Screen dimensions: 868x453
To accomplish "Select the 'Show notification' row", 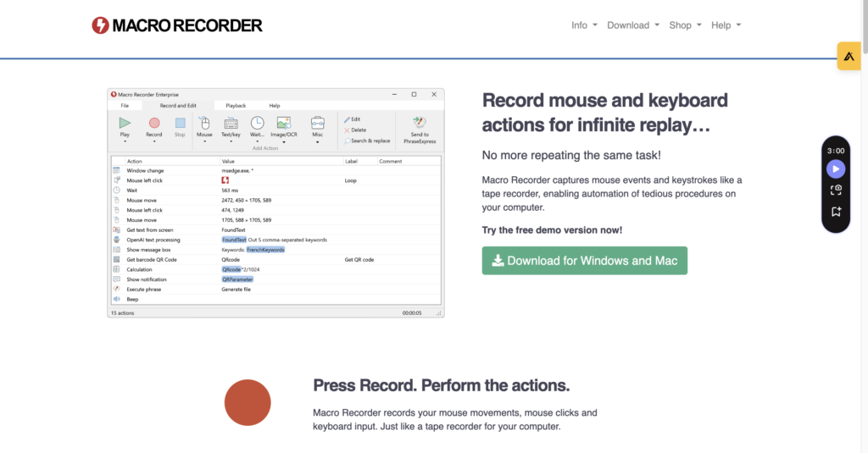I will click(276, 279).
